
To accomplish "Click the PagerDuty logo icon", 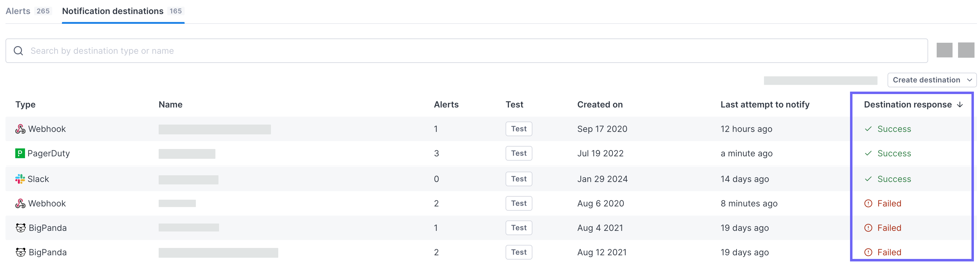I will pyautogui.click(x=20, y=153).
